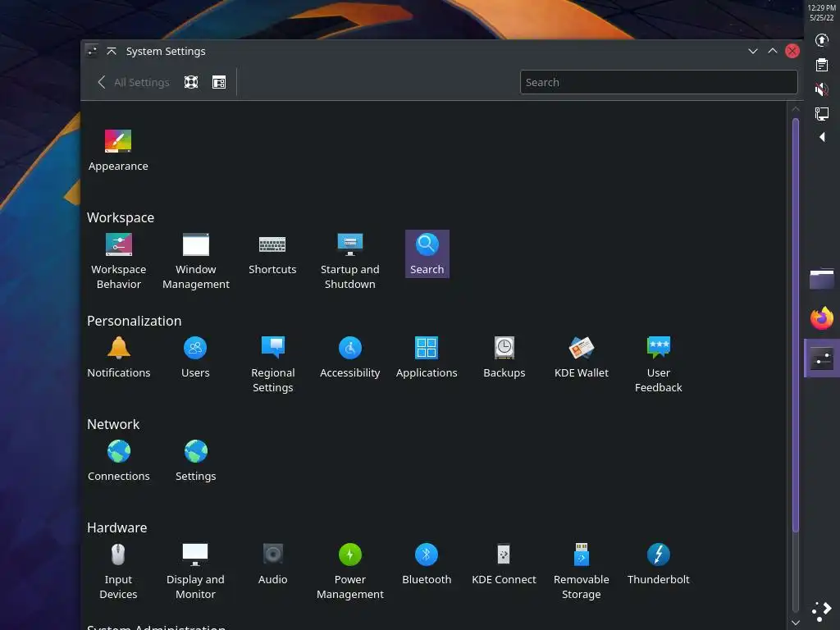Viewport: 840px width, 630px height.
Task: Open KDE Connect settings
Action: (504, 564)
